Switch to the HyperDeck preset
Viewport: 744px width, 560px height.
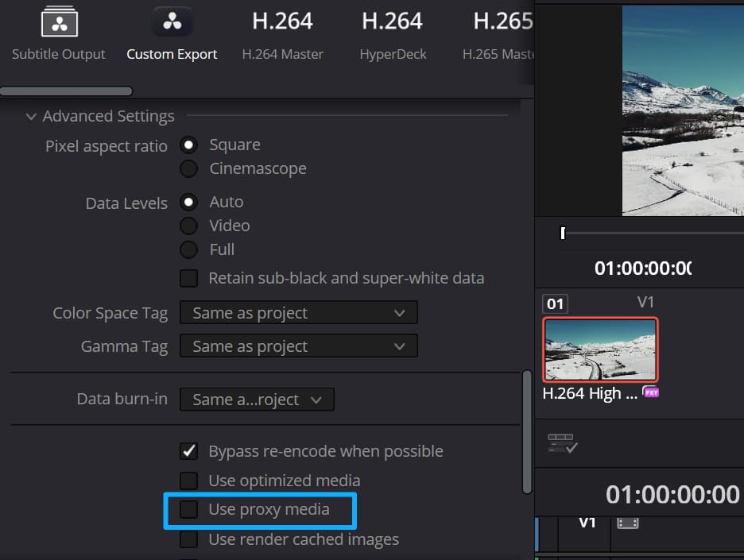pos(392,21)
